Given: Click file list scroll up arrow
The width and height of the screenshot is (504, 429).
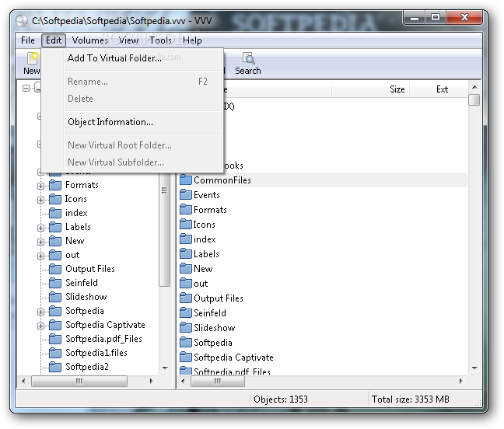Looking at the screenshot, I should point(474,87).
